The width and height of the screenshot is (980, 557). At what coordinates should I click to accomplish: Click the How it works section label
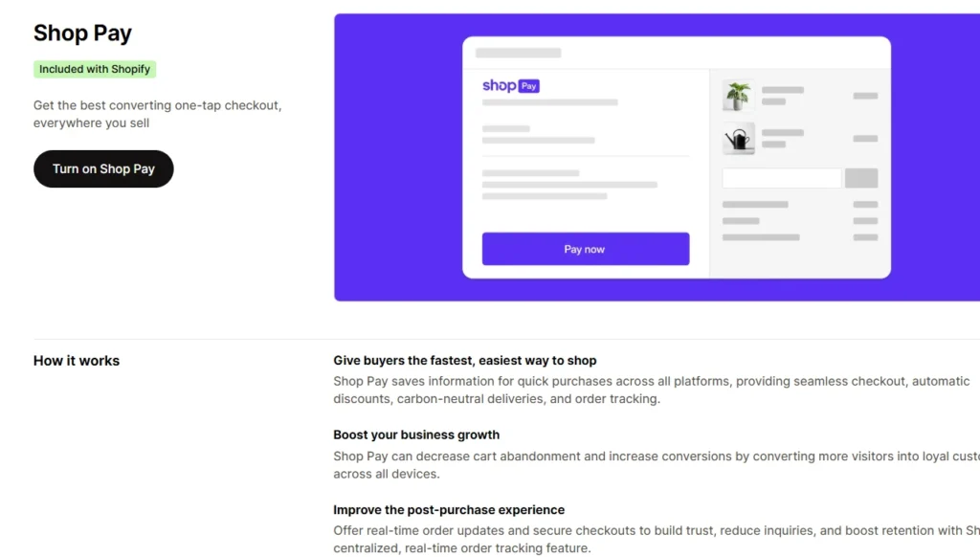pyautogui.click(x=76, y=360)
